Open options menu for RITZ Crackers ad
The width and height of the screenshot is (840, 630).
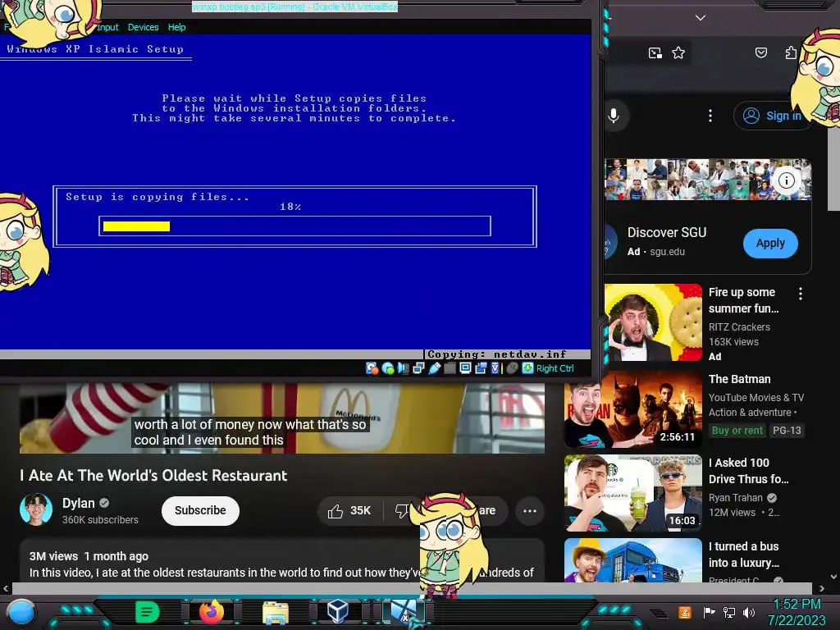801,294
